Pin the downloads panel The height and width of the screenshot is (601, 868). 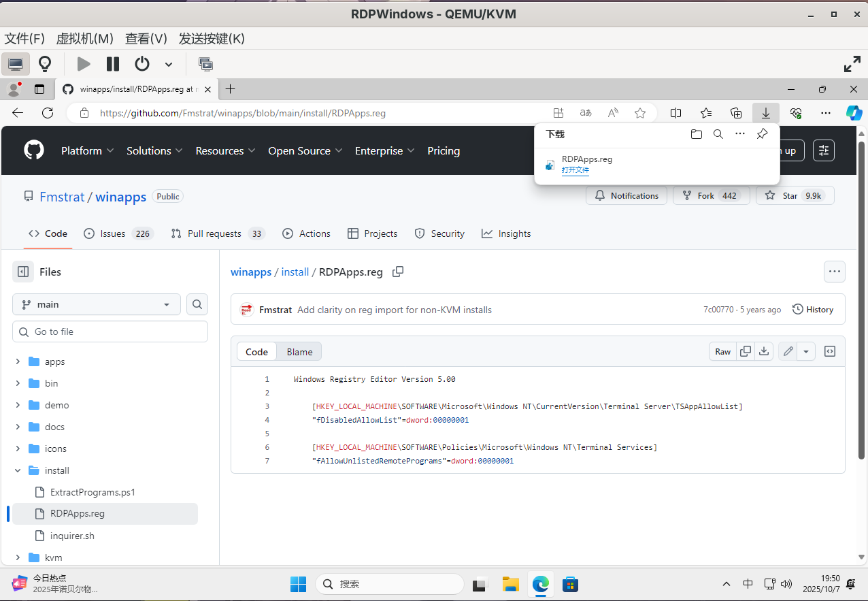pyautogui.click(x=762, y=134)
